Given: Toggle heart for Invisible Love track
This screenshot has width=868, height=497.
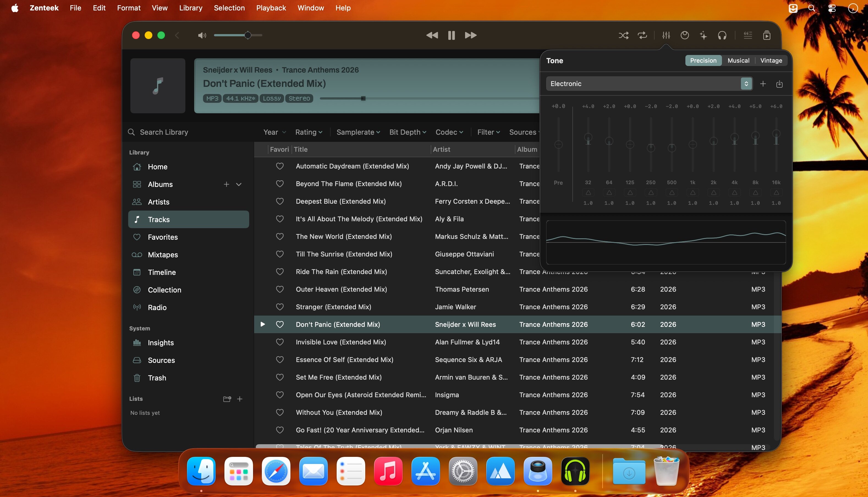Looking at the screenshot, I should (x=280, y=342).
